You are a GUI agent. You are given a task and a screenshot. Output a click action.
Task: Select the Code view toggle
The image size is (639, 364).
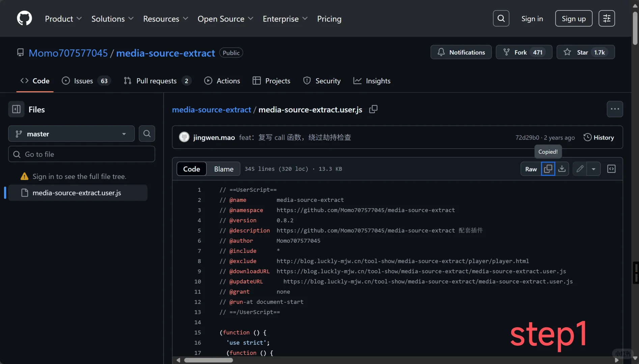click(x=191, y=169)
